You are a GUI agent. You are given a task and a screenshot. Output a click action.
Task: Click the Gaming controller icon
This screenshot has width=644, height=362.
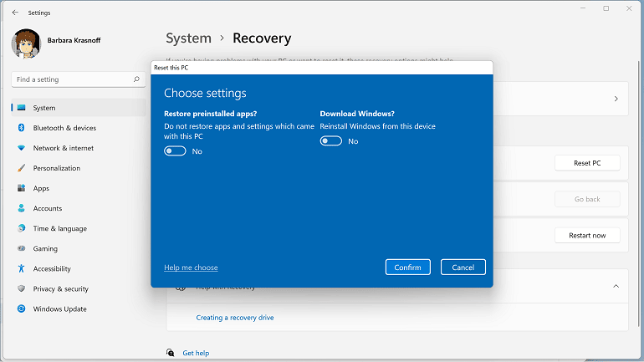coord(22,248)
